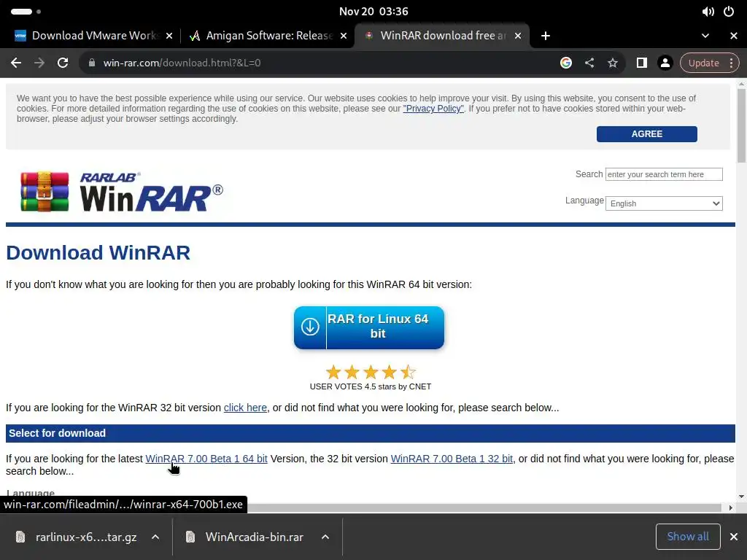Viewport: 747px width, 560px height.
Task: Click the Update button in toolbar
Action: click(x=704, y=63)
